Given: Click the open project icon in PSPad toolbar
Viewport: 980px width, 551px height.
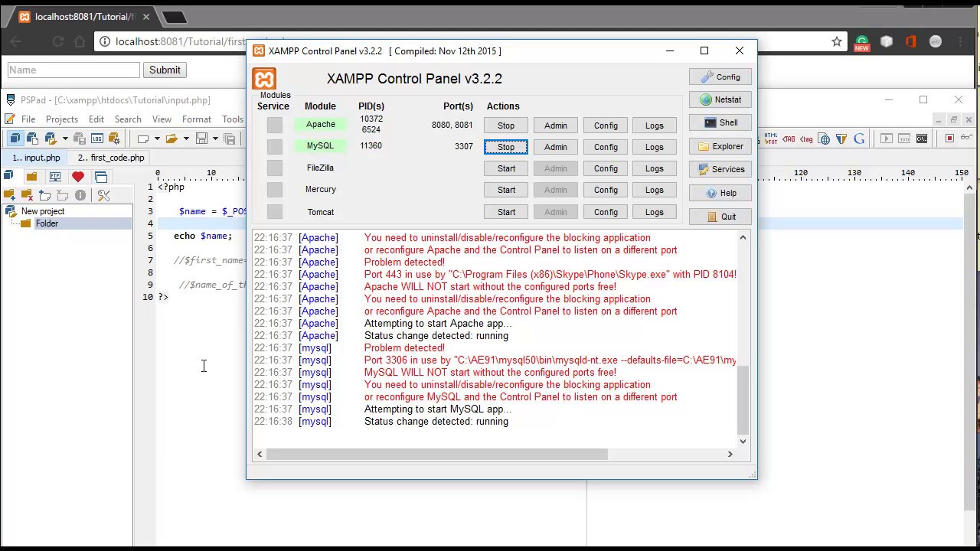Looking at the screenshot, I should tap(51, 139).
